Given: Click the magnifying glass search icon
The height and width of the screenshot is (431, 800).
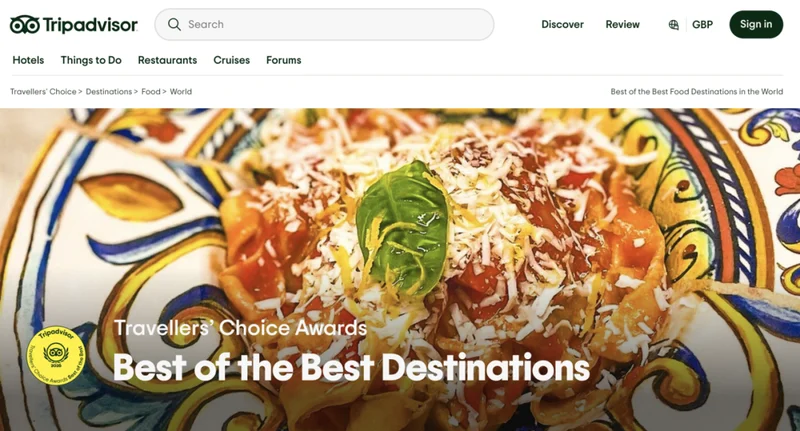Looking at the screenshot, I should point(174,24).
